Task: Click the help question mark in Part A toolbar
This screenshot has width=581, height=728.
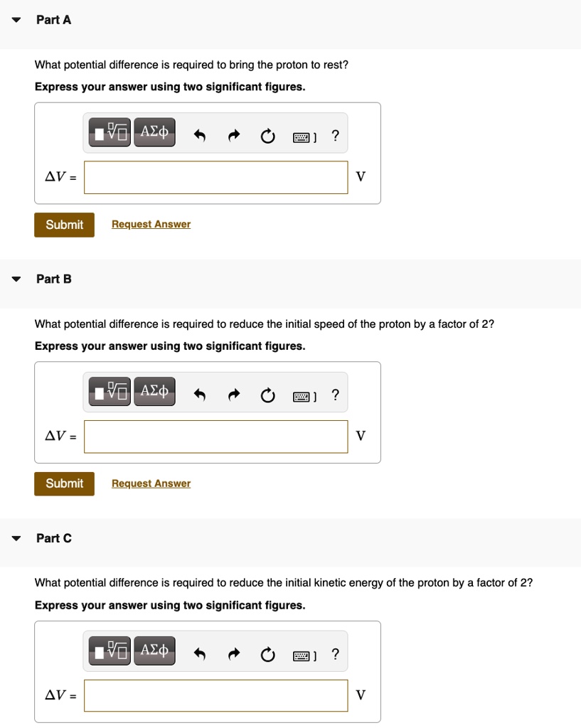Action: (x=335, y=135)
